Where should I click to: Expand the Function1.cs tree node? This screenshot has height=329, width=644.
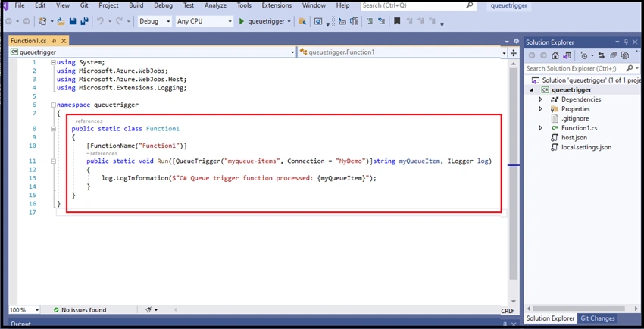[x=540, y=128]
